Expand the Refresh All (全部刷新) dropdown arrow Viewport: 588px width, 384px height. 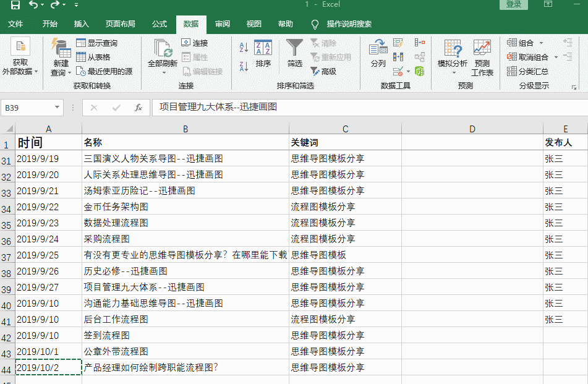coord(163,72)
